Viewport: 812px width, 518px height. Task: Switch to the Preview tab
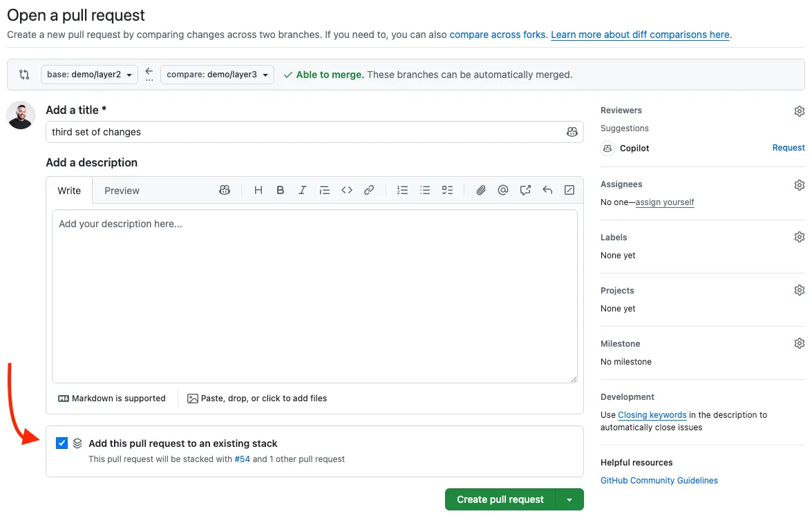click(122, 190)
